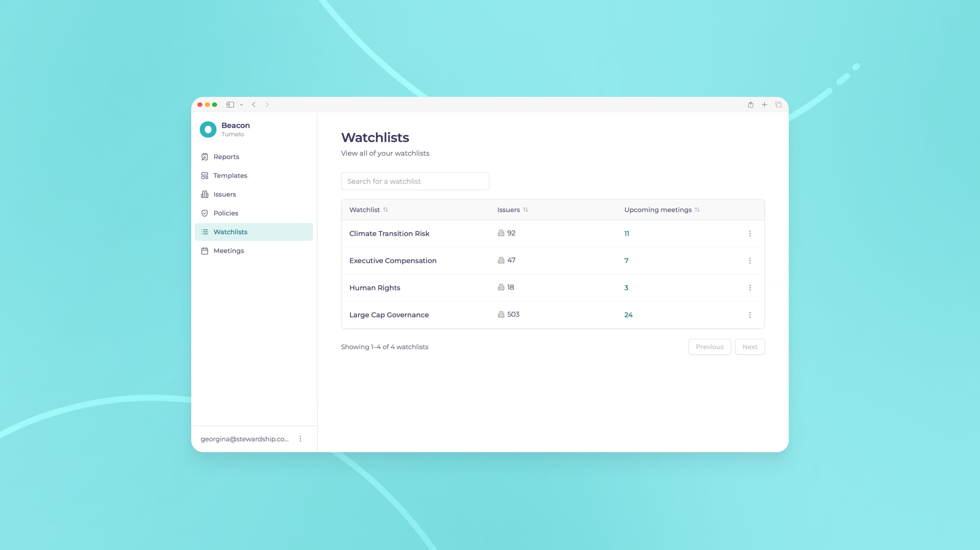Open the 3 upcoming meetings link

coord(626,288)
